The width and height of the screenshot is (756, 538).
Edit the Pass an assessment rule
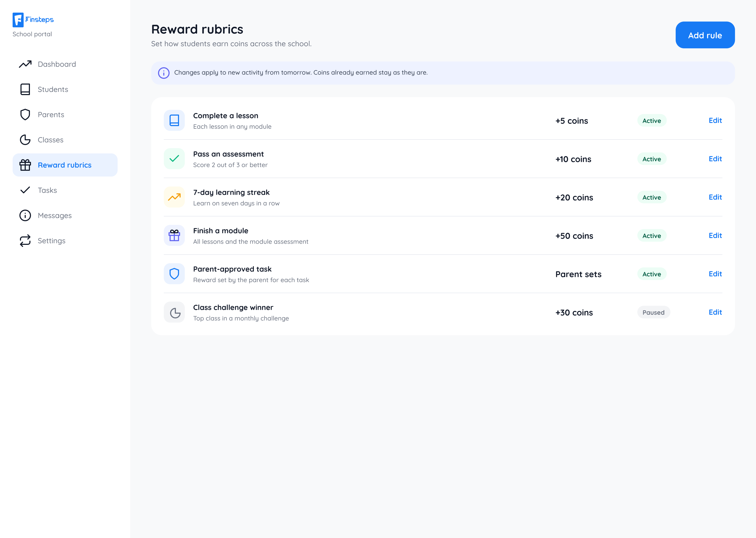(x=715, y=159)
